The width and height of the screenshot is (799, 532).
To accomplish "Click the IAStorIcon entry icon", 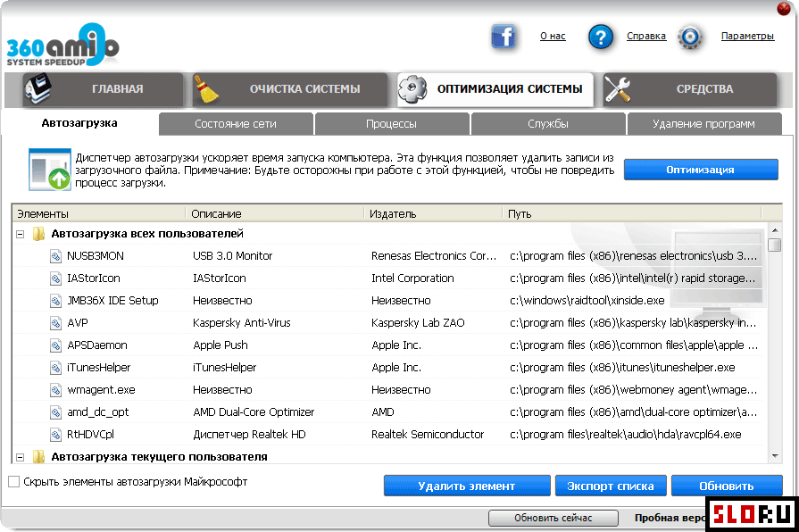I will coord(55,278).
